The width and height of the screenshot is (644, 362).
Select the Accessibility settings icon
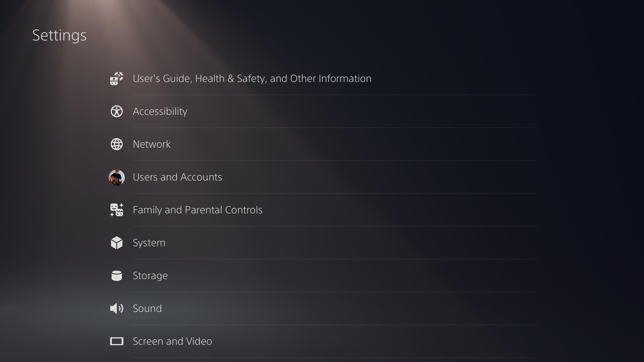point(116,111)
